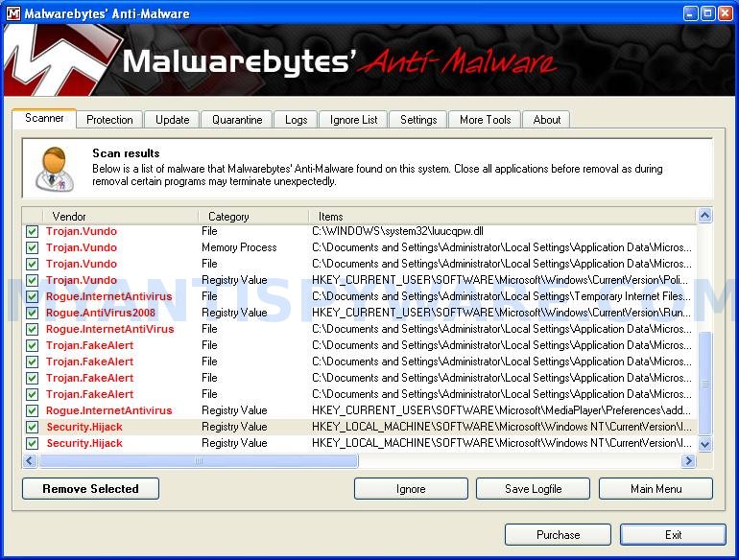Image resolution: width=739 pixels, height=560 pixels.
Task: Click the Ignore button
Action: [411, 489]
